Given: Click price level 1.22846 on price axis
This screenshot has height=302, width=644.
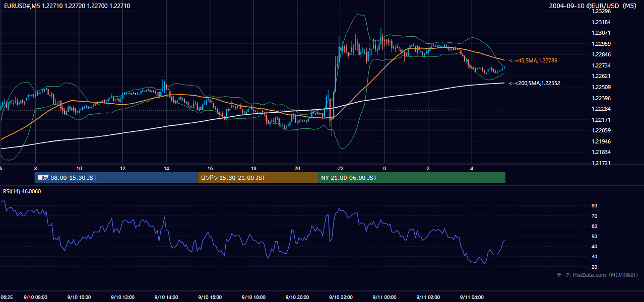Looking at the screenshot, I should click(601, 54).
